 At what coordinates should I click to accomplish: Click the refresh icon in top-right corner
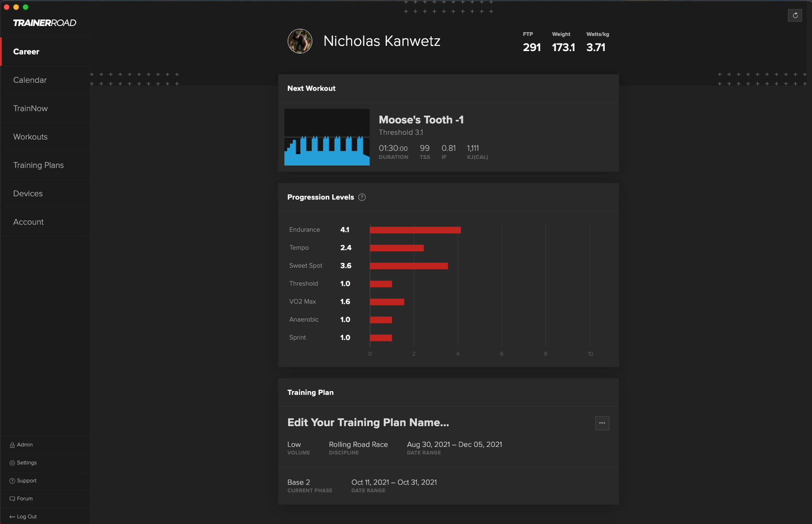(795, 16)
